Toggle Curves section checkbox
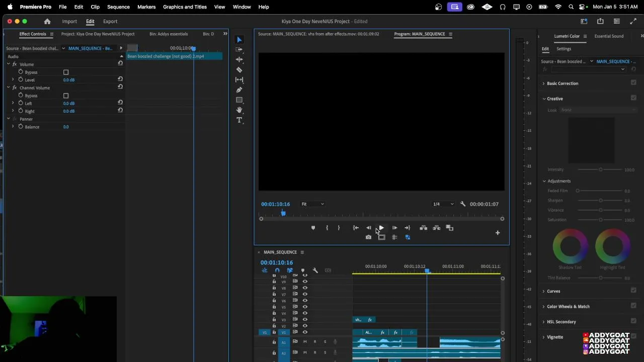Viewport: 644px width, 362px height. [633, 291]
